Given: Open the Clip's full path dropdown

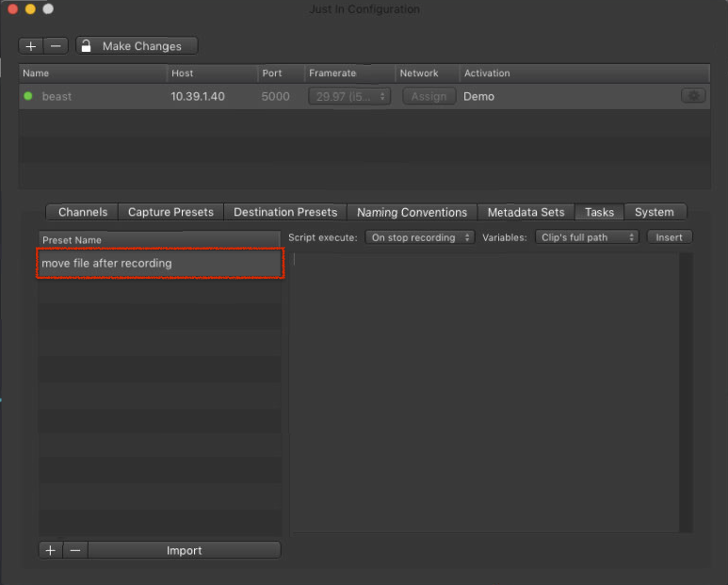Looking at the screenshot, I should [587, 237].
